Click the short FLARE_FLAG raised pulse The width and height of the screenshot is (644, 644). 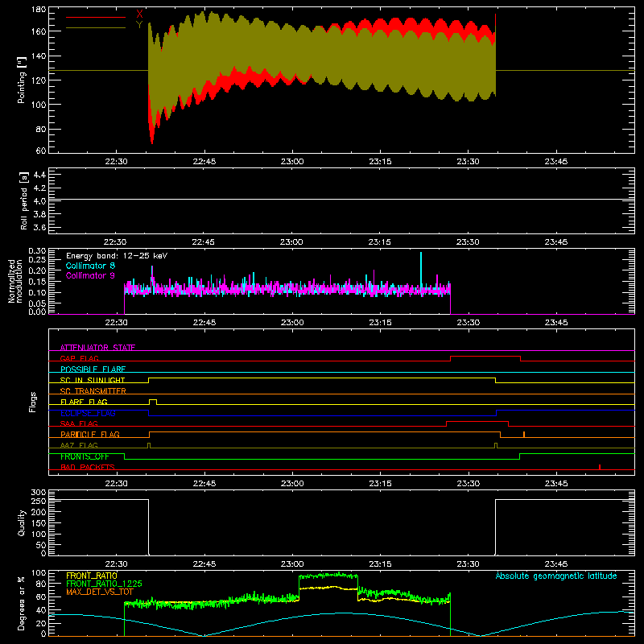click(x=153, y=401)
